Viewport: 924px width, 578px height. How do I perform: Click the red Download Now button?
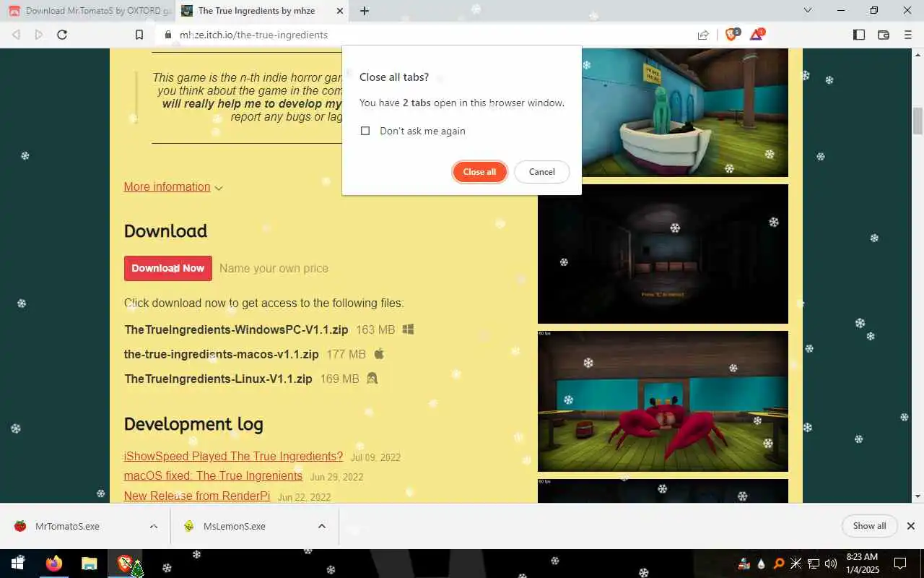[x=168, y=268]
